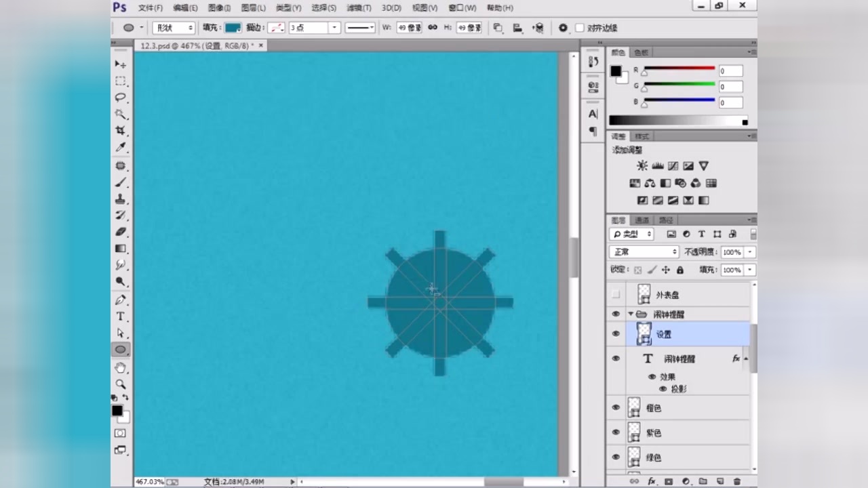Open the Character panel icon
The image size is (868, 488).
point(593,114)
